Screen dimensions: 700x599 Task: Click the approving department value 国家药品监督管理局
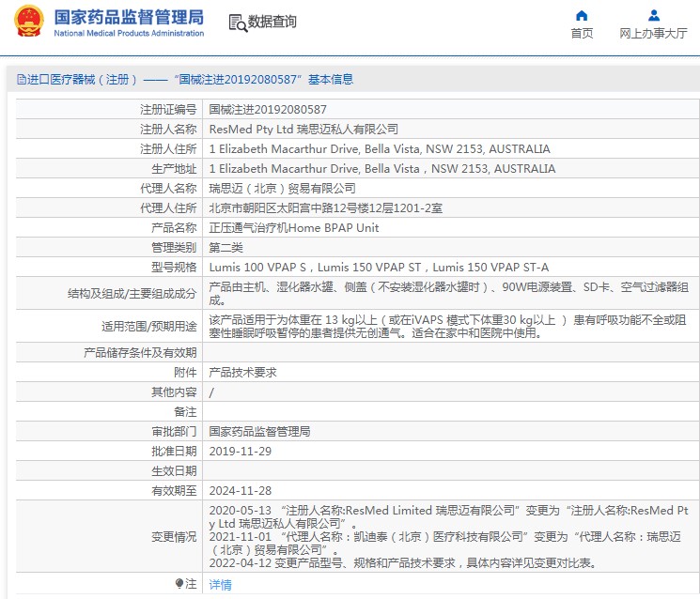[259, 431]
